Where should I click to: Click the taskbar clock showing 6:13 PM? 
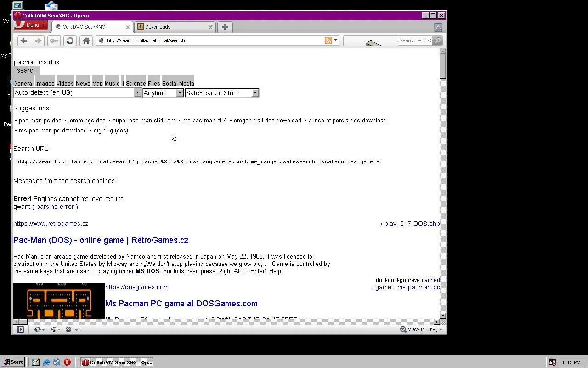coord(571,362)
